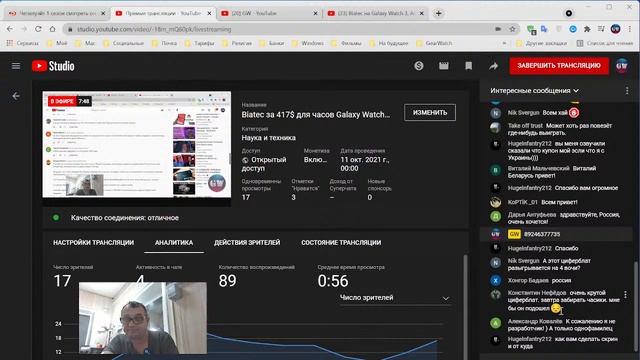The image size is (640, 360).
Task: Click the browser home icon
Action: pos(52,29)
